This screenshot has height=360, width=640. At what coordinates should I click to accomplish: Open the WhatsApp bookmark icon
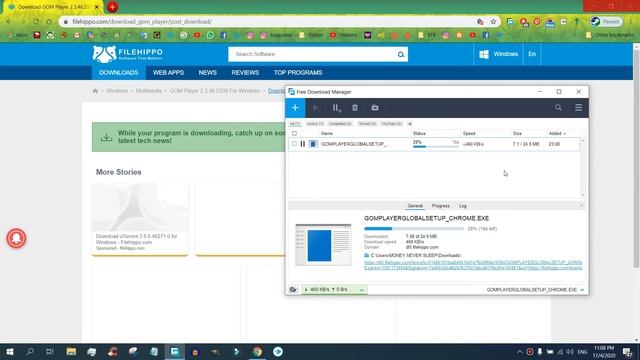coord(210,36)
